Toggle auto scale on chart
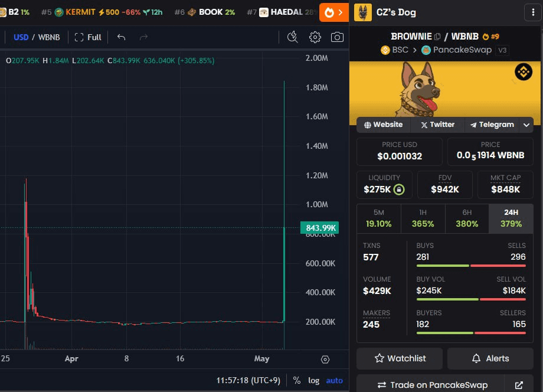 point(334,380)
